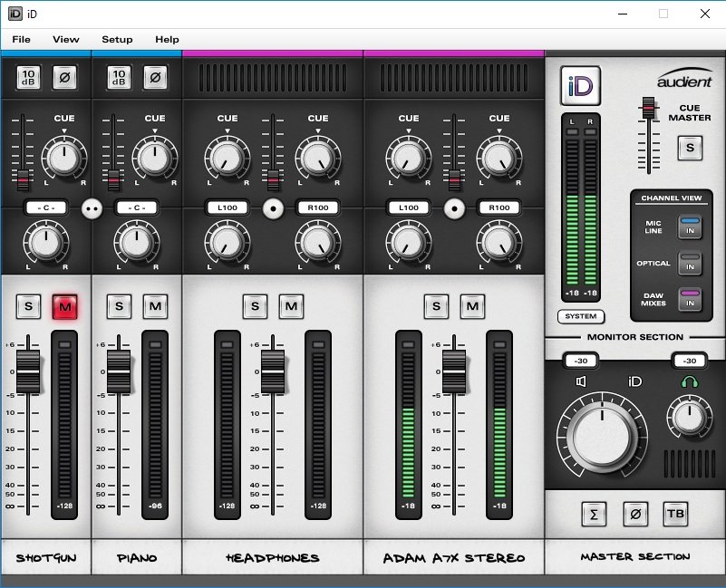
Task: Click the ADAM A7X STEREO name label
Action: click(x=454, y=558)
